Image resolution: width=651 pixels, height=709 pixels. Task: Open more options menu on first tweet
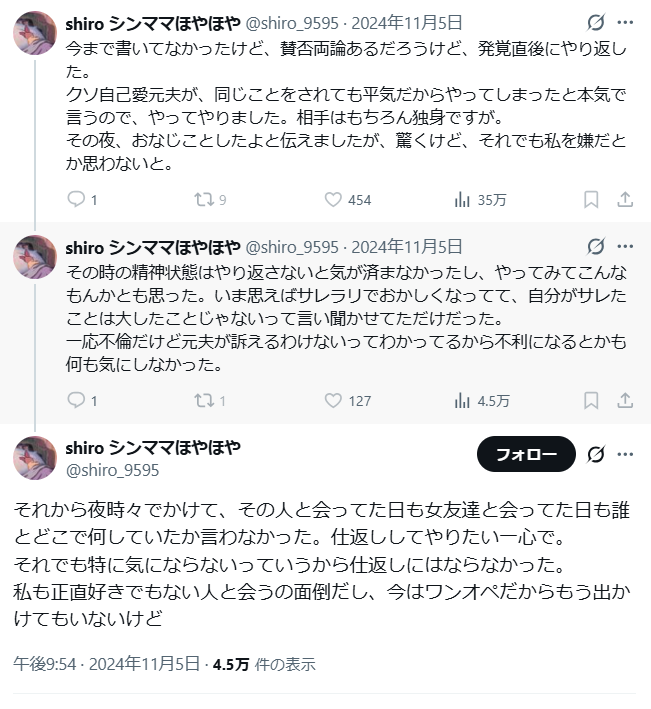[626, 22]
